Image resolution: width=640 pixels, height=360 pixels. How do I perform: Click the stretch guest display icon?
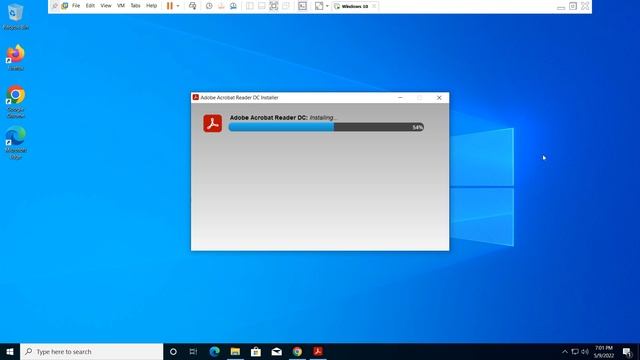point(319,6)
